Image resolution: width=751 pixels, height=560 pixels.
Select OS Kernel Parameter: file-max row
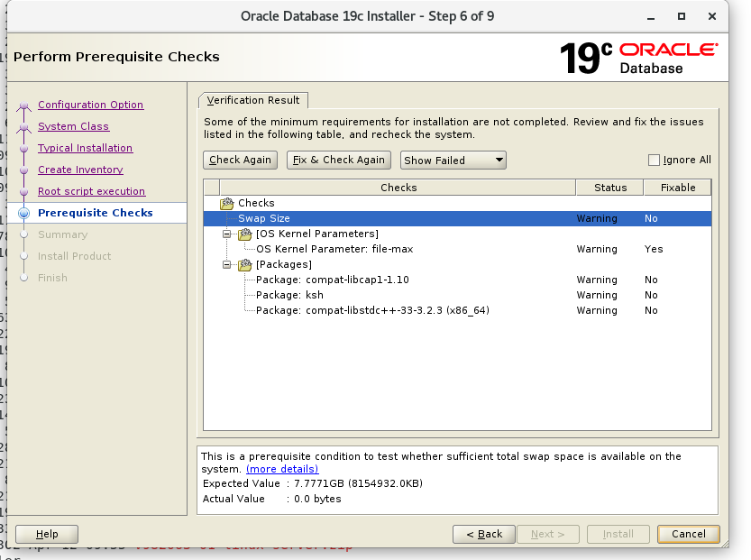[x=457, y=249]
